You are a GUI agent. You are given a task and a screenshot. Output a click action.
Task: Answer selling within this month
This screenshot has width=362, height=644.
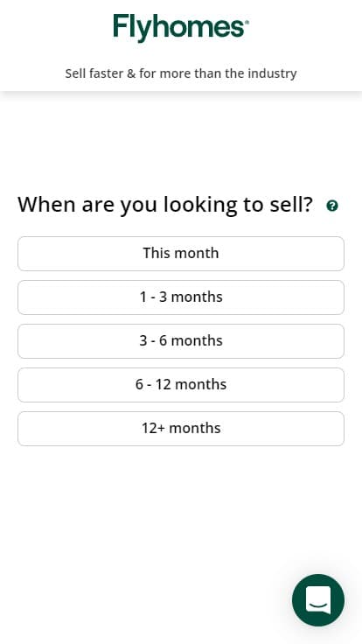(x=181, y=254)
